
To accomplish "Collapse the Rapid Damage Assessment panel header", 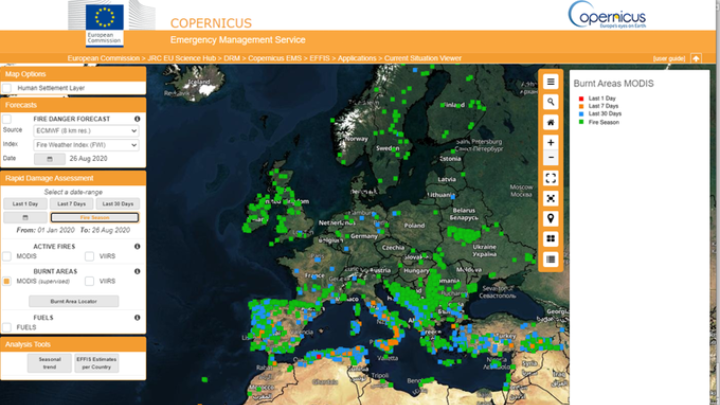I will pos(73,178).
